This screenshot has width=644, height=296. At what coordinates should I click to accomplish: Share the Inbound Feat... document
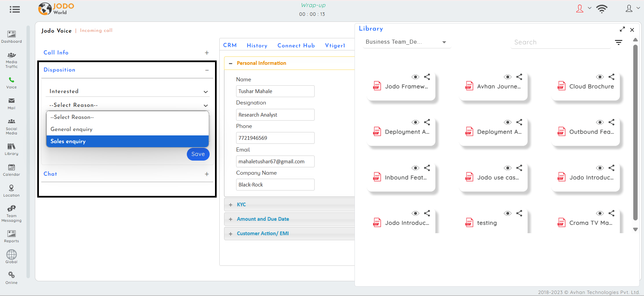coord(427,168)
